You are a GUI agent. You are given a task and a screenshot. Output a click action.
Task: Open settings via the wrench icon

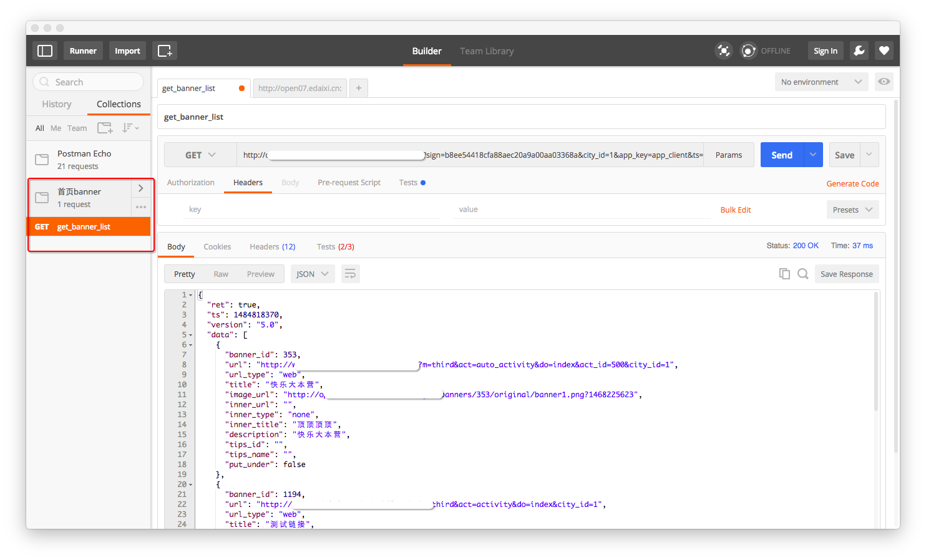[x=859, y=51]
